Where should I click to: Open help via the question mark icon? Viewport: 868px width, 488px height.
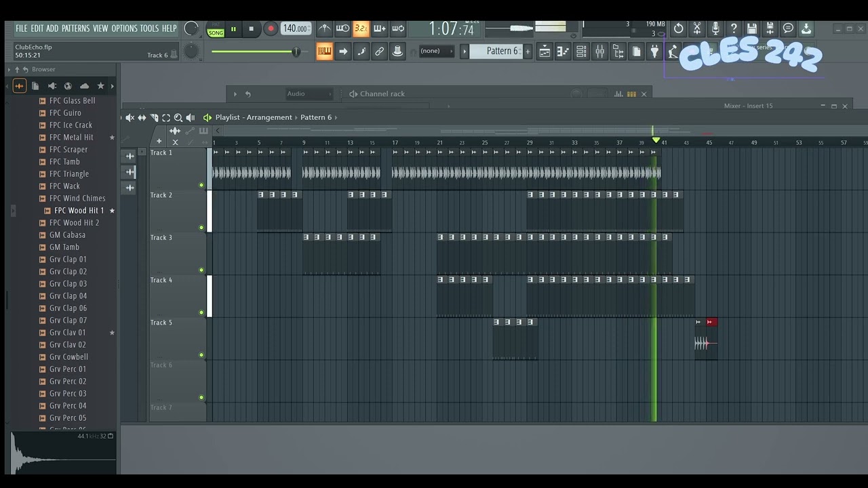733,28
